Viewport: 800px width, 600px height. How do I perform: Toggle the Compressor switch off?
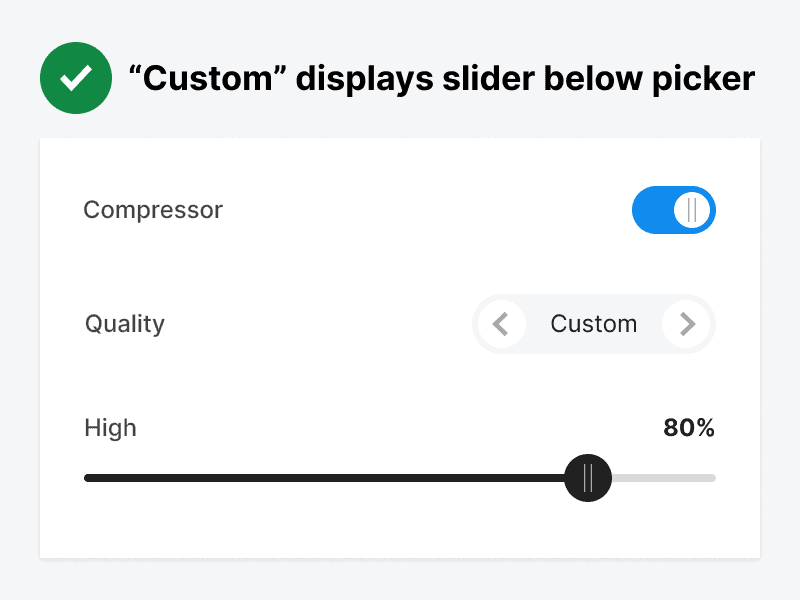[673, 210]
